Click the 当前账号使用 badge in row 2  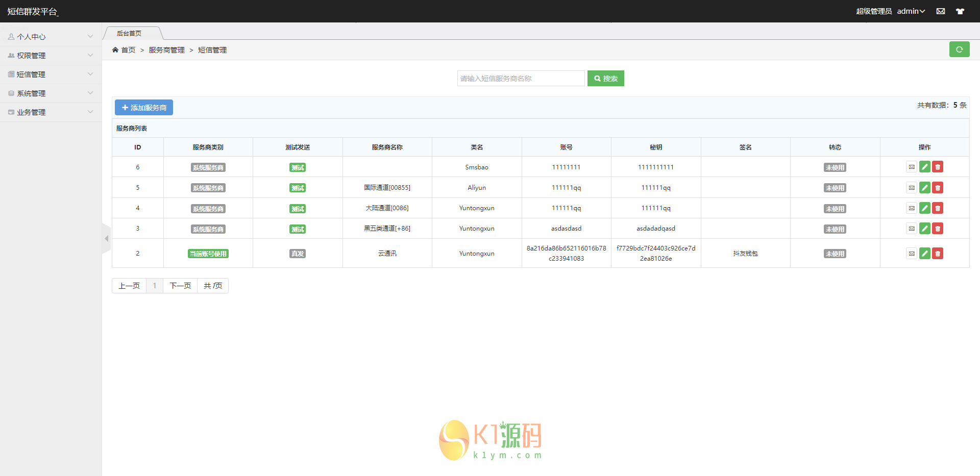pyautogui.click(x=208, y=254)
